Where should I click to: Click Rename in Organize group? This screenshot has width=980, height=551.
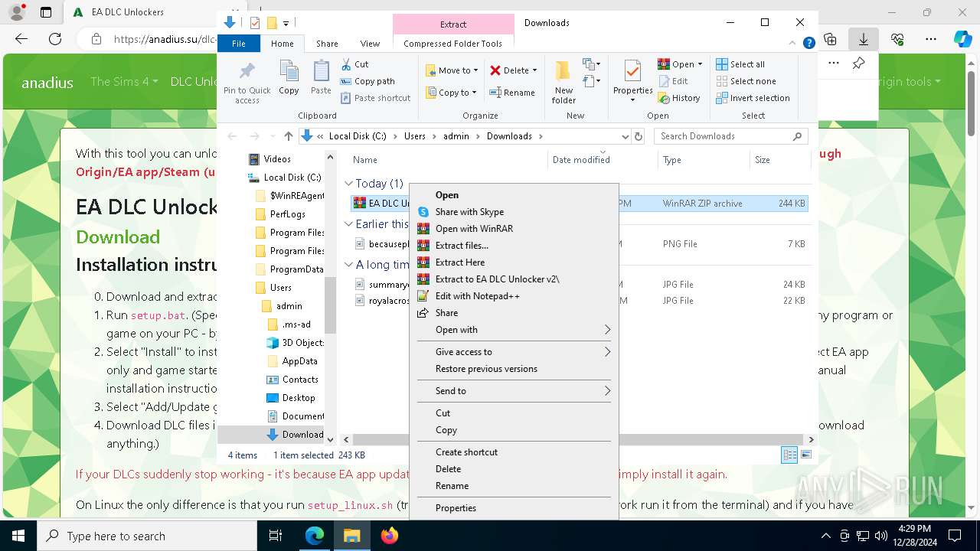tap(512, 93)
